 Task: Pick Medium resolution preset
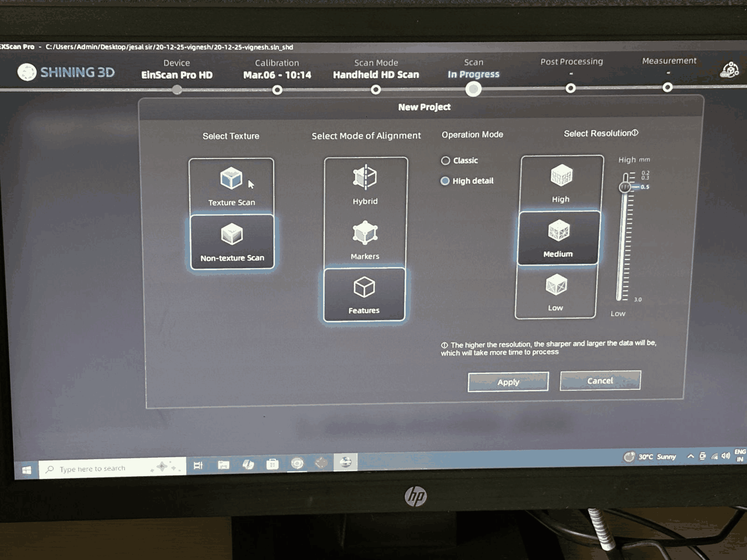[558, 238]
